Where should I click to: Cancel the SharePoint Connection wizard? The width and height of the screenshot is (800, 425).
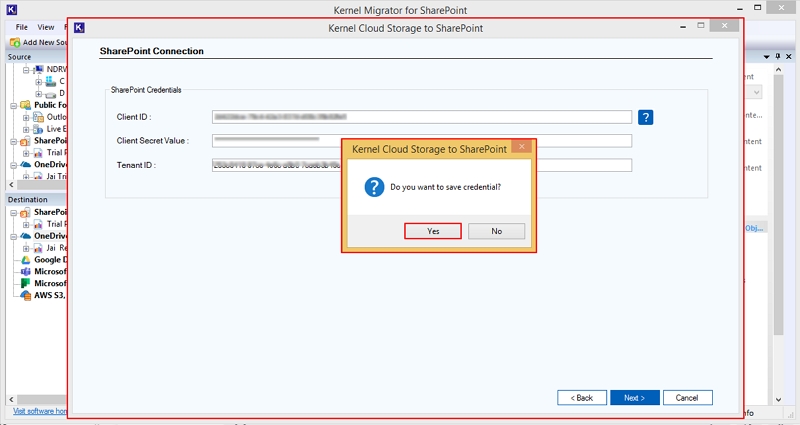(x=688, y=397)
